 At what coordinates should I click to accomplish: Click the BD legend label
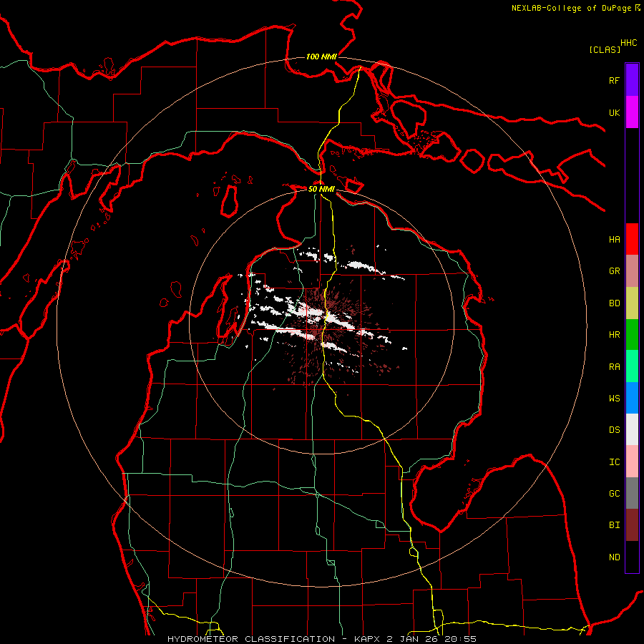(x=614, y=303)
